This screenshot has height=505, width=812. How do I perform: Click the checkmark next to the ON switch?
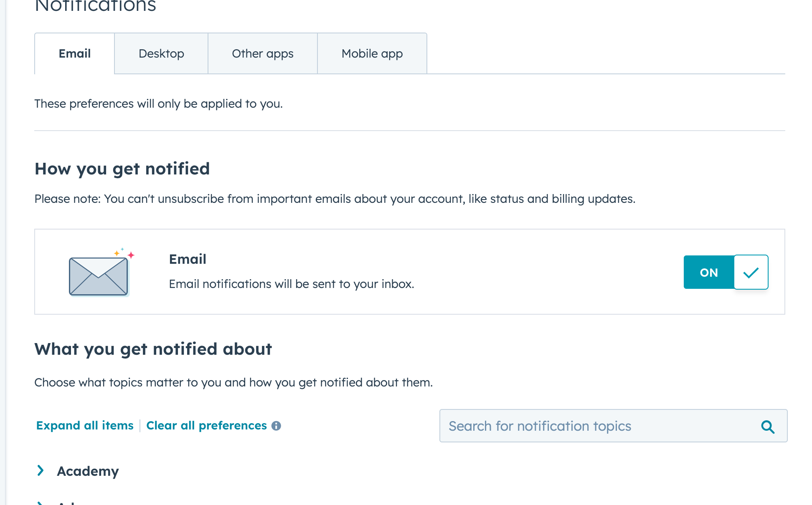pos(751,272)
